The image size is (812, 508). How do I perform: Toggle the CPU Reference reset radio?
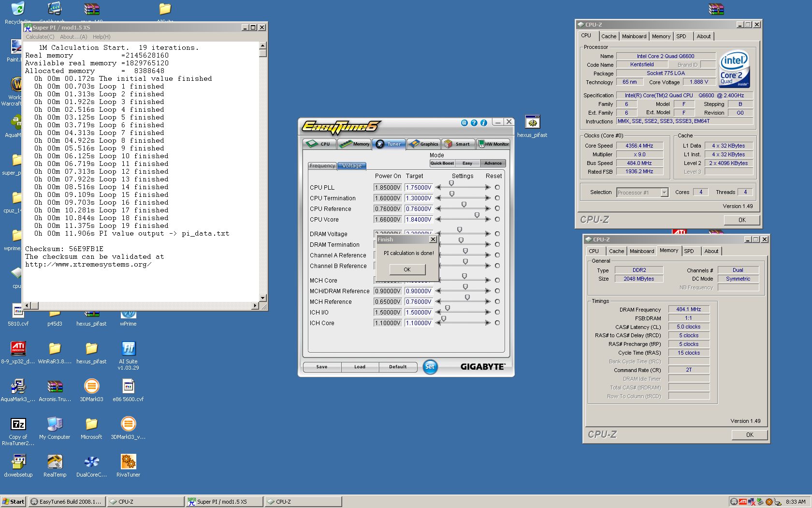point(497,209)
